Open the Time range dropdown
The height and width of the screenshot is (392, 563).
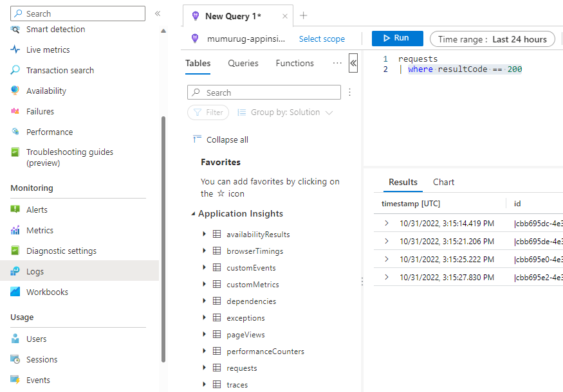pyautogui.click(x=492, y=39)
